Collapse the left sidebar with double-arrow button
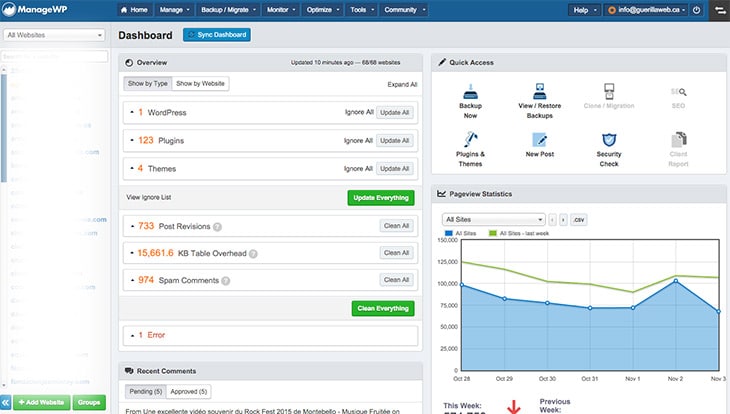730x414 pixels. pyautogui.click(x=5, y=402)
